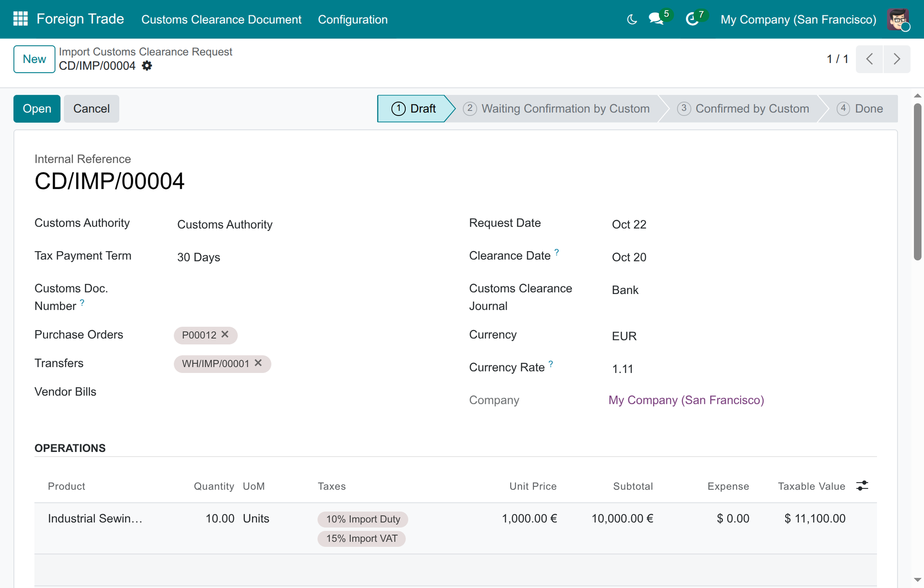Edit the Currency Rate 1.11 value
Viewport: 924px width, 588px height.
pos(743,369)
